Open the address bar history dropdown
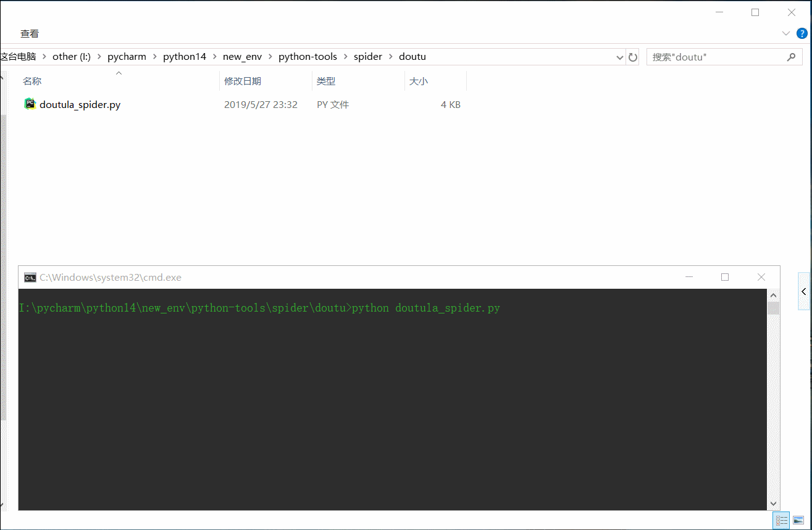 620,57
